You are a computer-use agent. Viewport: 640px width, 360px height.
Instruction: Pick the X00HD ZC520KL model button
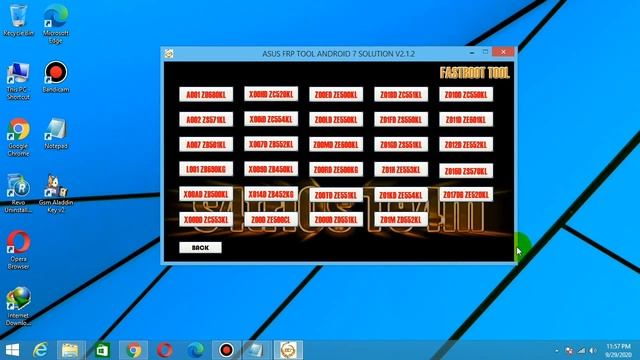pos(271,94)
